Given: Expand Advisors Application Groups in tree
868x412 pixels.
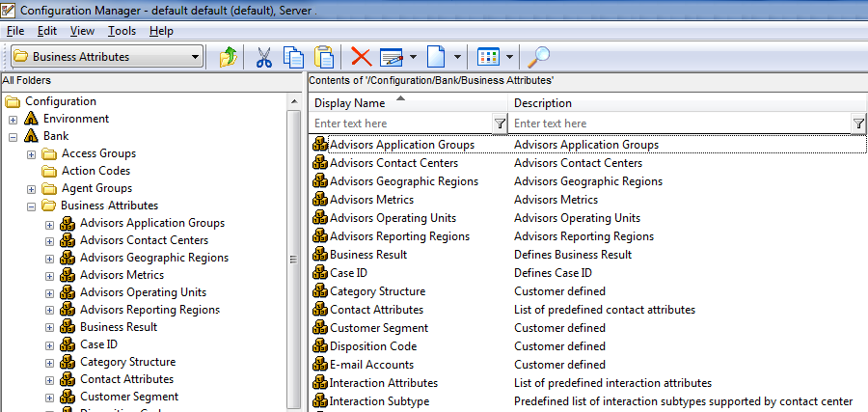Looking at the screenshot, I should tap(50, 224).
